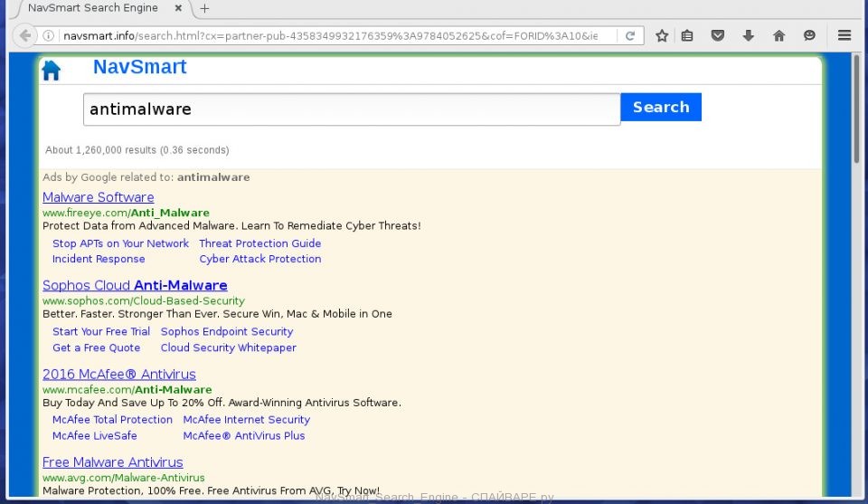Open a new tab with the plus button
Screen dimensions: 868x504
205,8
